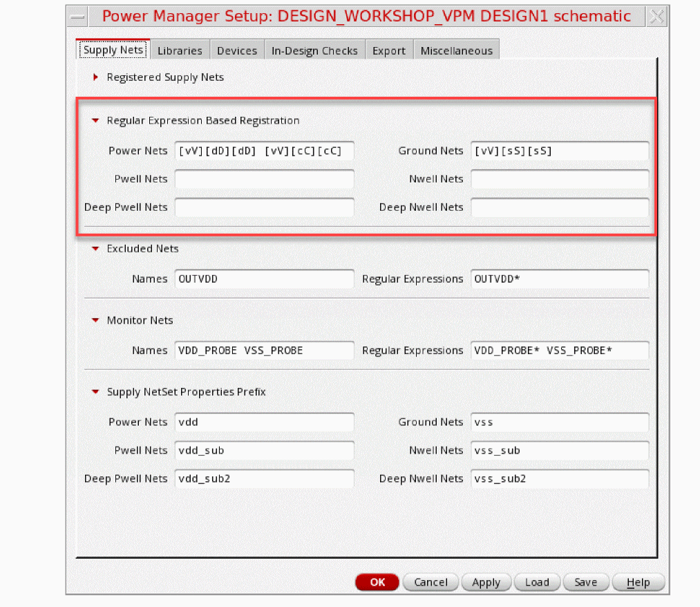Click the Load button
Image resolution: width=700 pixels, height=607 pixels.
pos(537,582)
